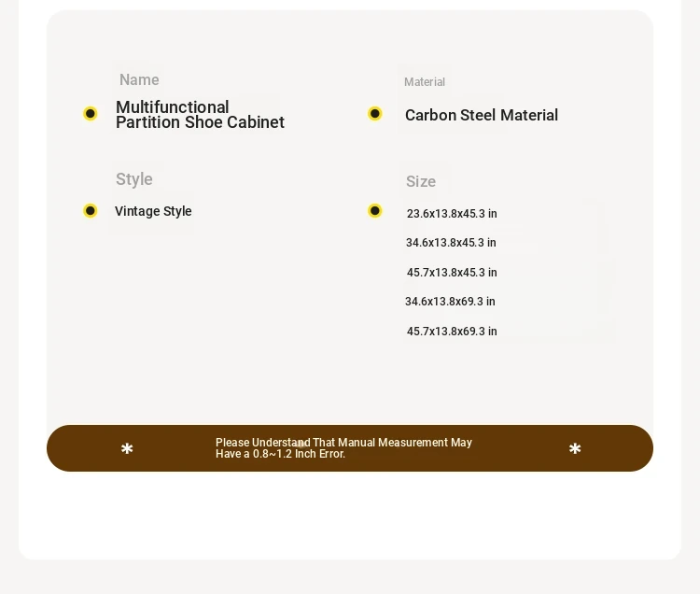
Task: Pick the 34.6x13.8x69.3 in size
Action: (450, 302)
